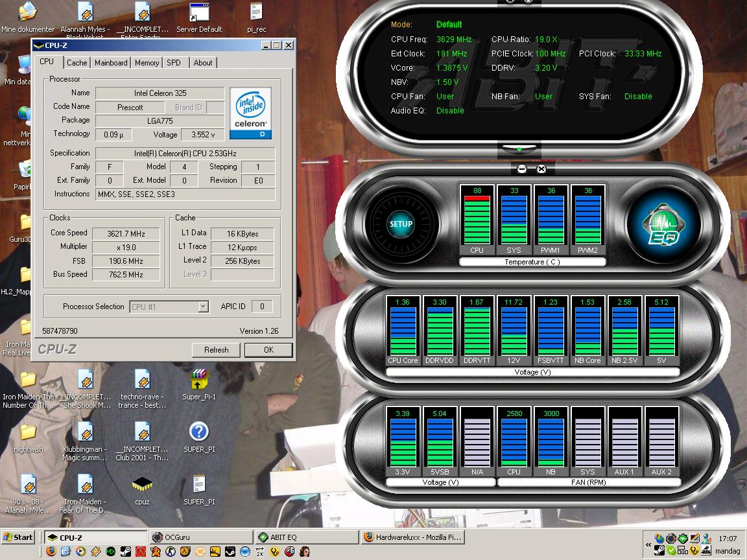Viewport: 747px width, 560px height.
Task: Launch Windows Media Player from quick launch
Action: click(80, 552)
